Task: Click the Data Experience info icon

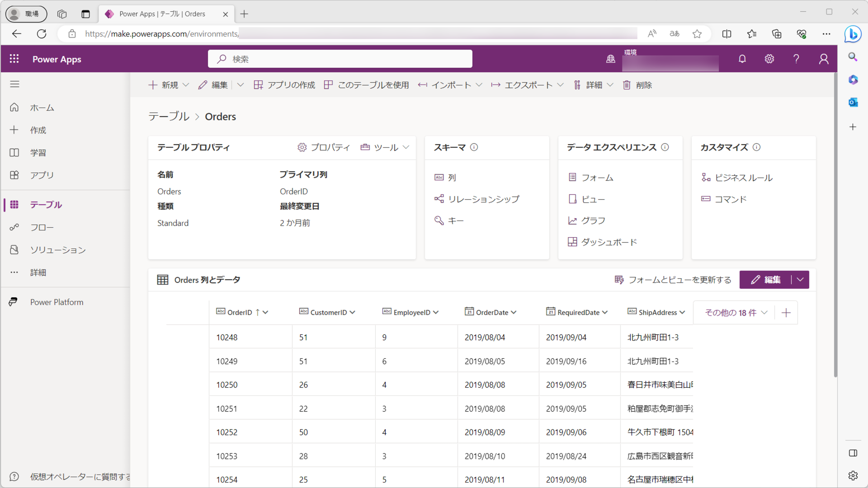Action: (665, 147)
